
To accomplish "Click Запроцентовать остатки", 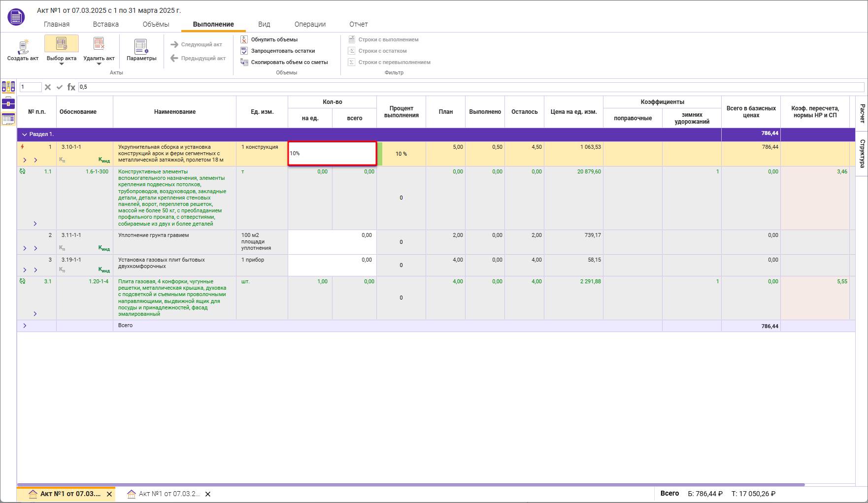I will tap(283, 51).
